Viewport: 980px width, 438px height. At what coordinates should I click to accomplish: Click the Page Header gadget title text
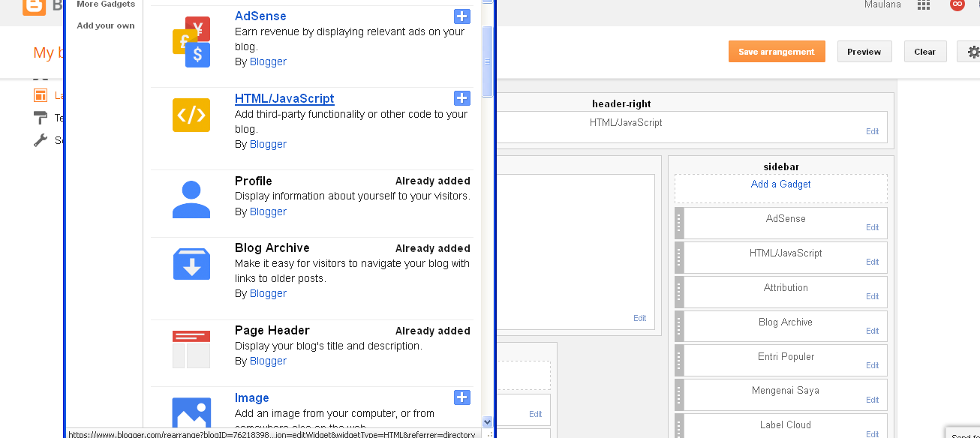click(272, 330)
